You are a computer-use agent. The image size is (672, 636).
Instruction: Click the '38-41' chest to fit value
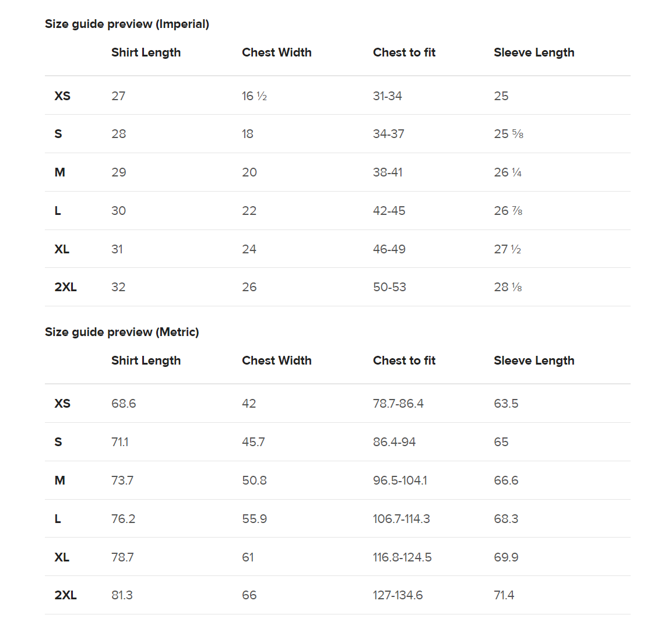pos(388,172)
